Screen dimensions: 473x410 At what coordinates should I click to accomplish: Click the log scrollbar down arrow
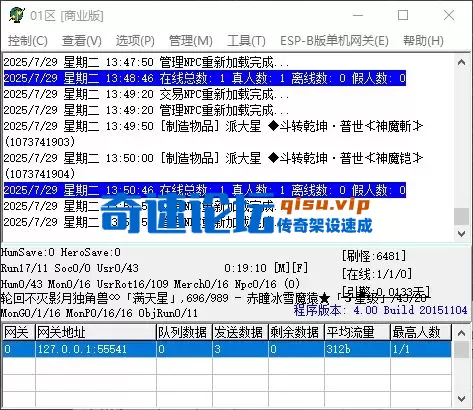462,233
